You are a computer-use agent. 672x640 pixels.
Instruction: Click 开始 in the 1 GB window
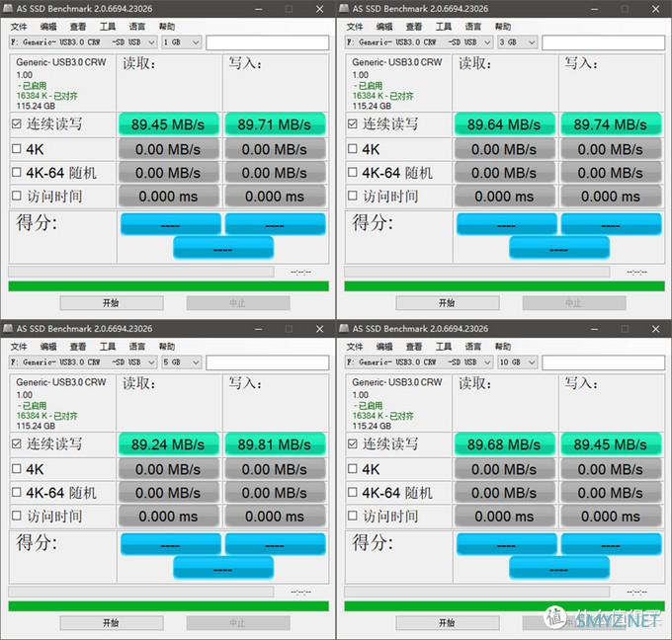point(112,303)
